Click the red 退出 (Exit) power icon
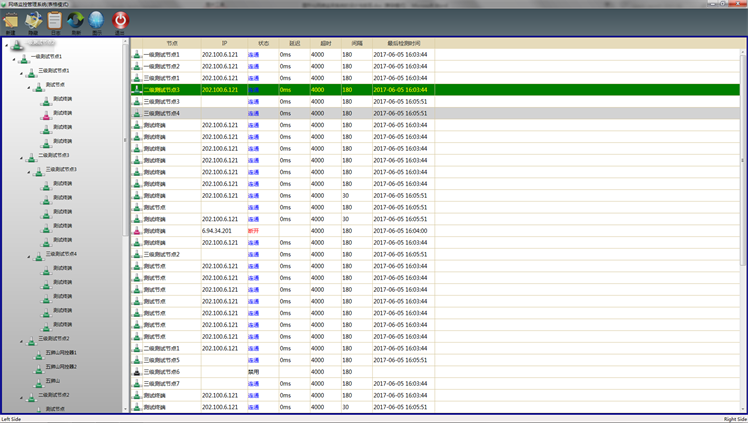This screenshot has height=423, width=748. pos(120,20)
